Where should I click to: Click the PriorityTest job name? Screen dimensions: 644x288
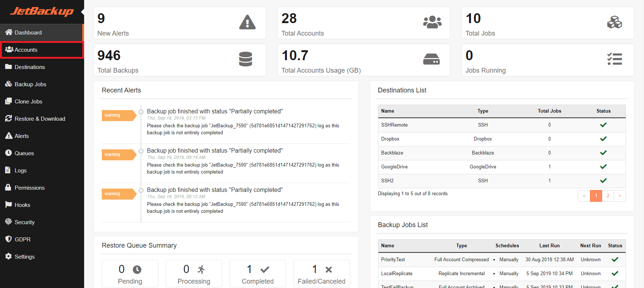pos(393,259)
